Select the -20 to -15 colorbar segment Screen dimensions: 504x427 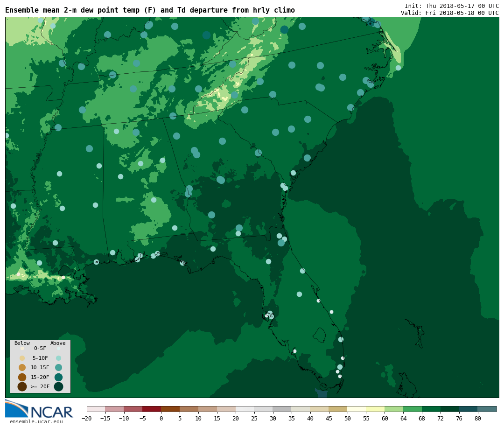click(96, 409)
